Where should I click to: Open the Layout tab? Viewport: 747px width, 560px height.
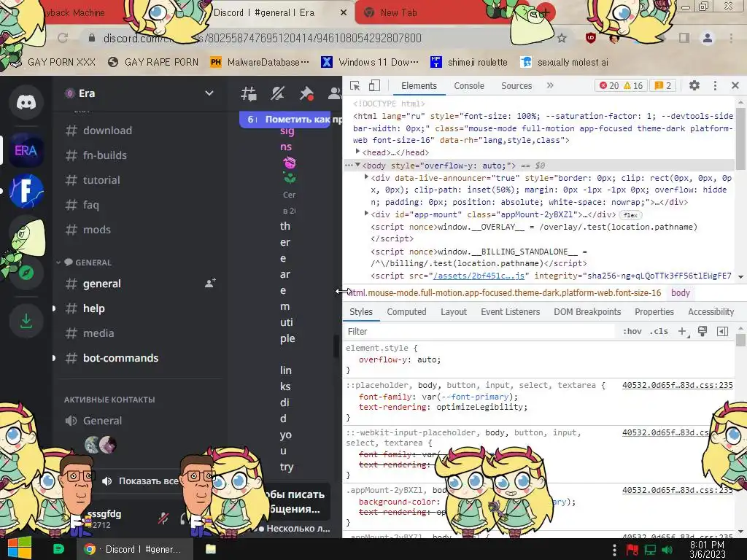(x=454, y=312)
